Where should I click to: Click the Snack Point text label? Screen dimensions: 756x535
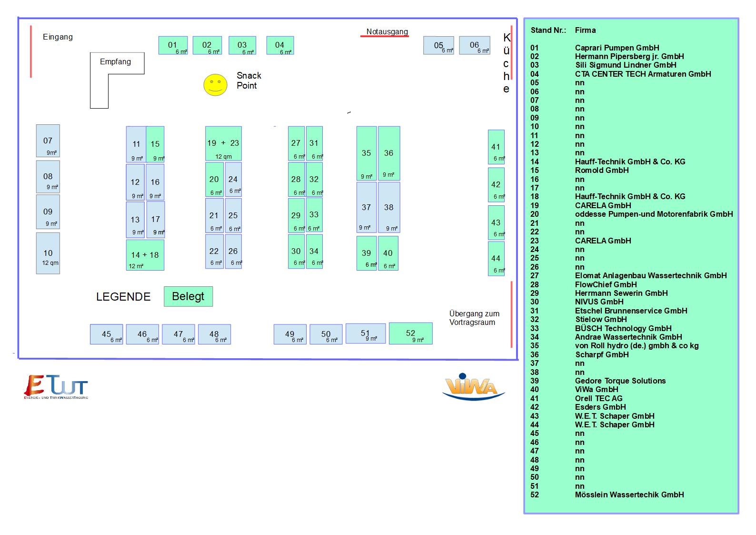[249, 81]
